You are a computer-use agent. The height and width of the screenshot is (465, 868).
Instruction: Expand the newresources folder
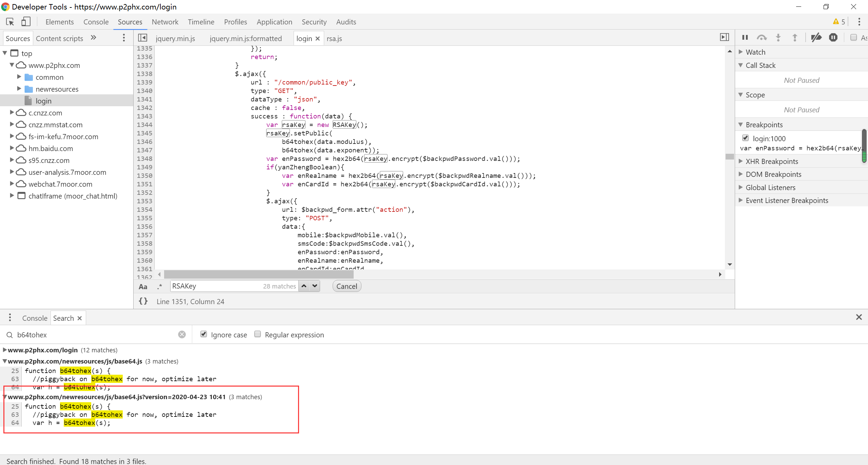(x=19, y=89)
